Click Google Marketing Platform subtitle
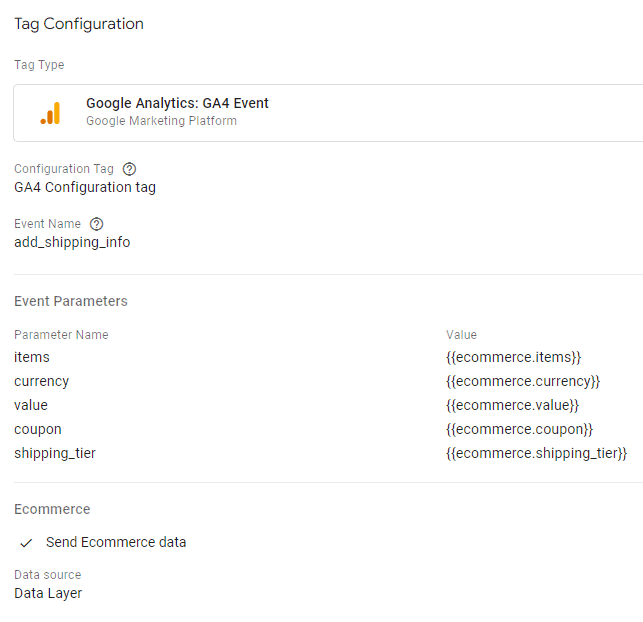This screenshot has width=643, height=622. (162, 121)
